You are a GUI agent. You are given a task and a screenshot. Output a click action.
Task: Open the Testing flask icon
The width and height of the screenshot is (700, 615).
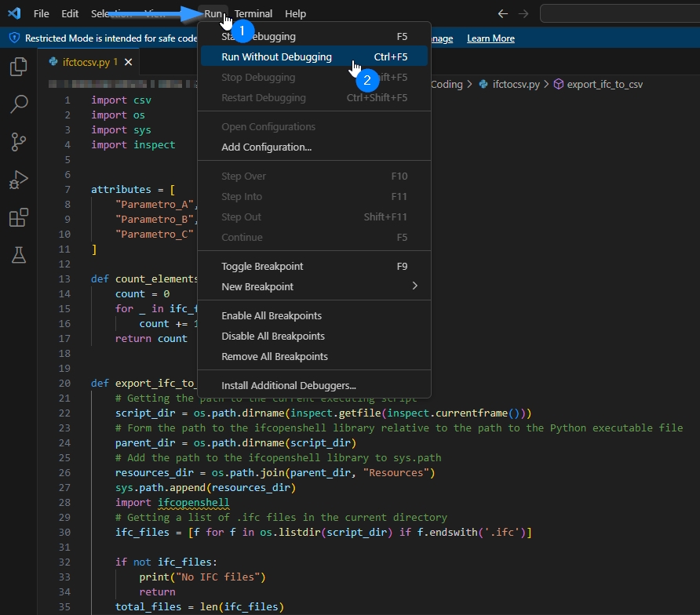(x=18, y=255)
